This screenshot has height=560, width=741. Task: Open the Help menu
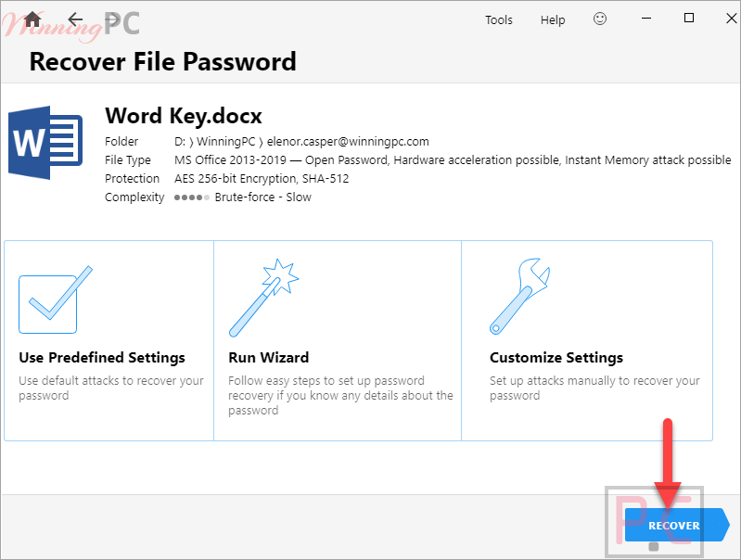click(x=553, y=19)
